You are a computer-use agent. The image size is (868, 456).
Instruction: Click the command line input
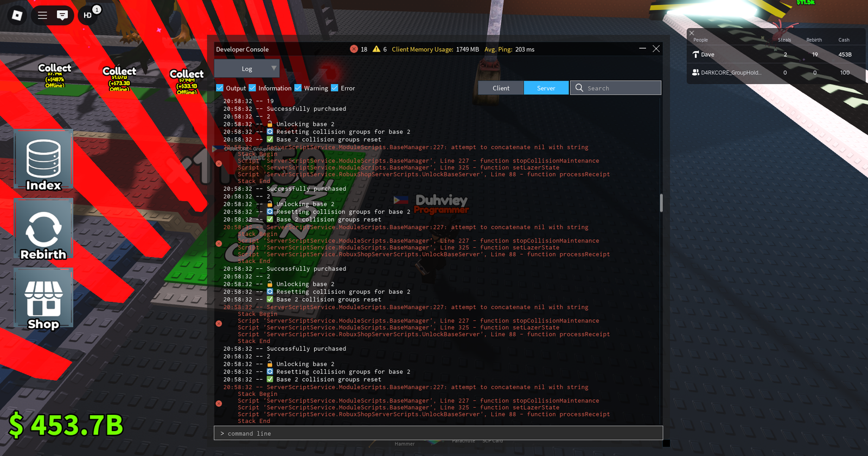pyautogui.click(x=438, y=433)
